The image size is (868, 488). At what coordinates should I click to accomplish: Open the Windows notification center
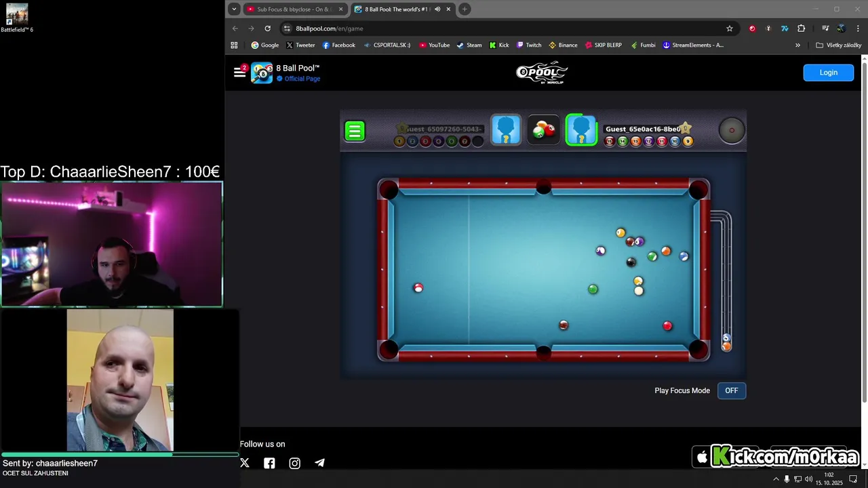tap(853, 479)
